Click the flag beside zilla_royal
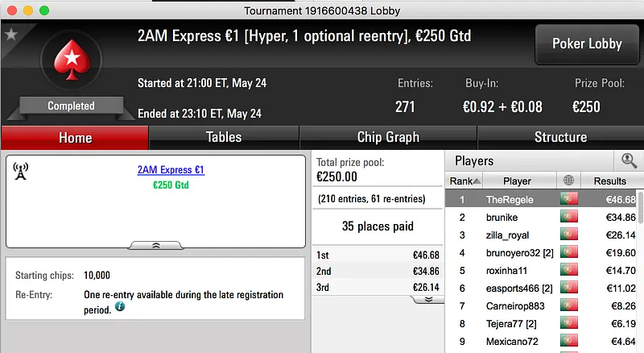This screenshot has width=644, height=353. tap(569, 235)
